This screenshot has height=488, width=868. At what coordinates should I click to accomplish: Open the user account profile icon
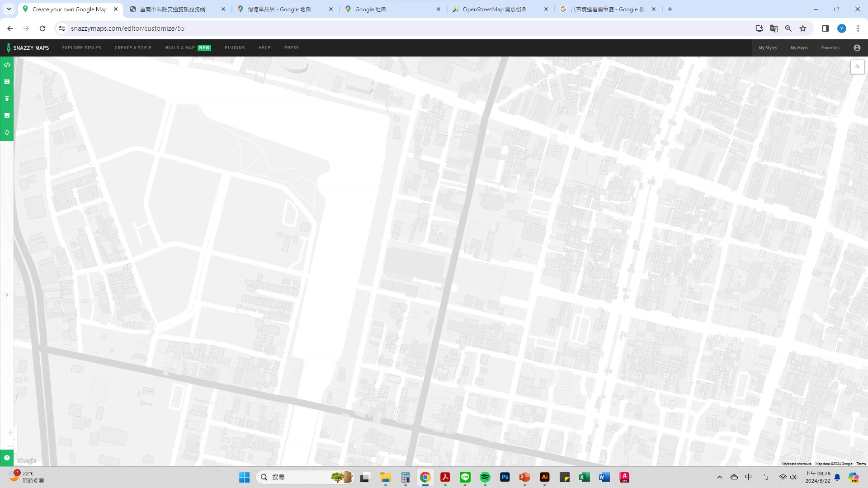[x=857, y=48]
